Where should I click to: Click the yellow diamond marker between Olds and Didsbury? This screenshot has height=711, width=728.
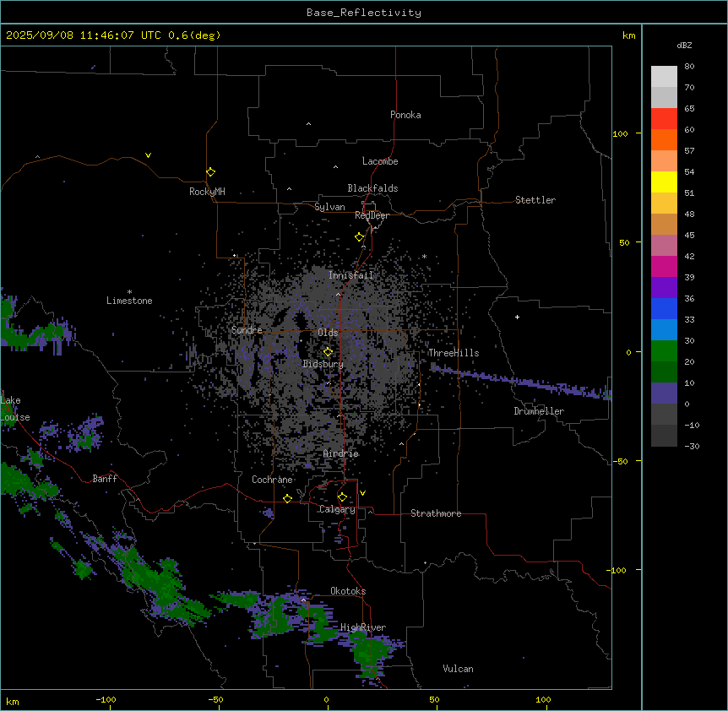(x=329, y=351)
